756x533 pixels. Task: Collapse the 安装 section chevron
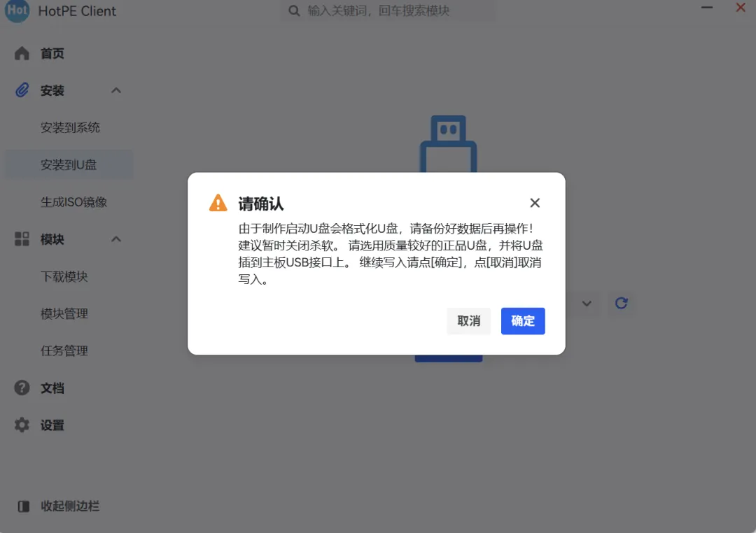point(116,90)
